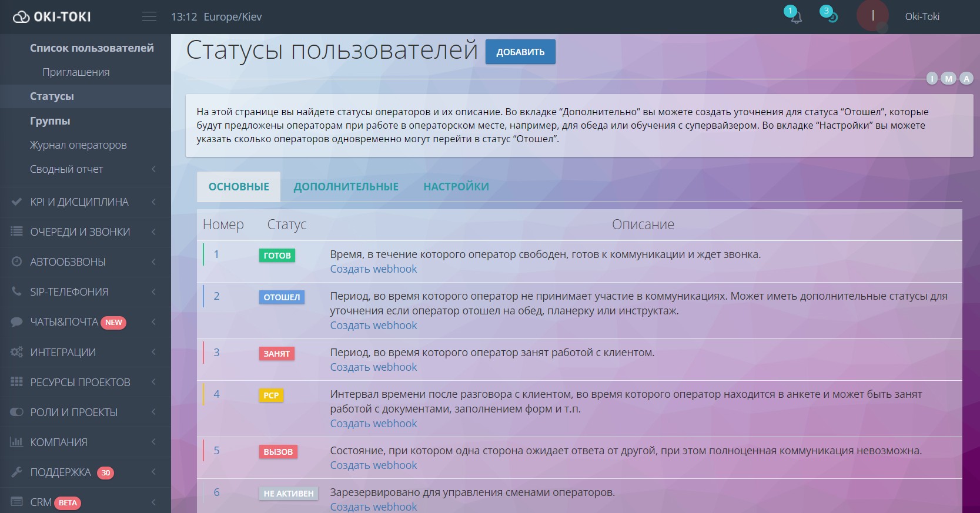Click the 13:12 Europe/Kiev time text

point(216,17)
